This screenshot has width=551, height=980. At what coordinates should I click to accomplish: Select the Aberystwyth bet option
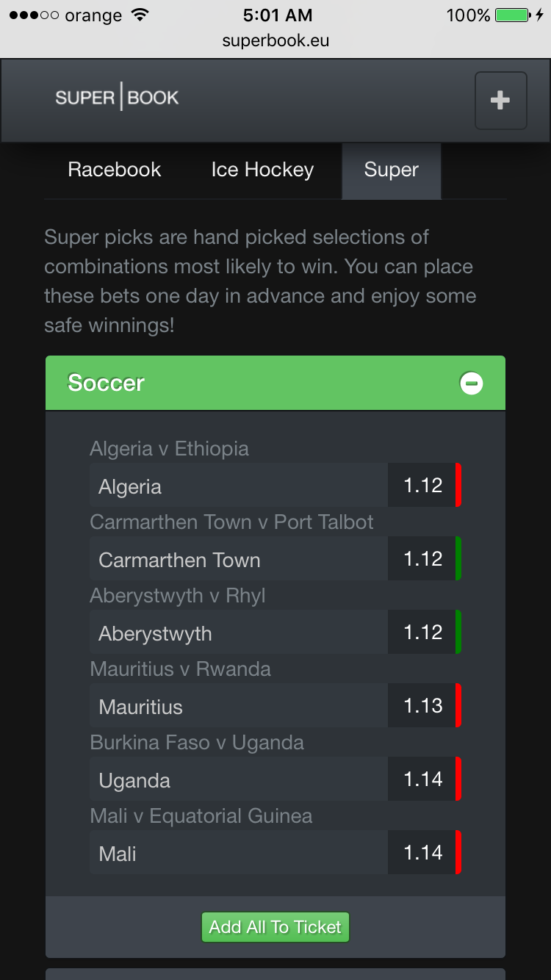239,633
